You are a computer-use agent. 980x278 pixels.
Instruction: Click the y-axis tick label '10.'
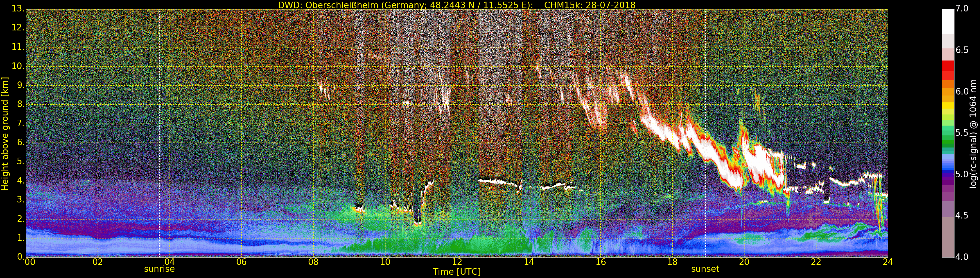tap(18, 66)
